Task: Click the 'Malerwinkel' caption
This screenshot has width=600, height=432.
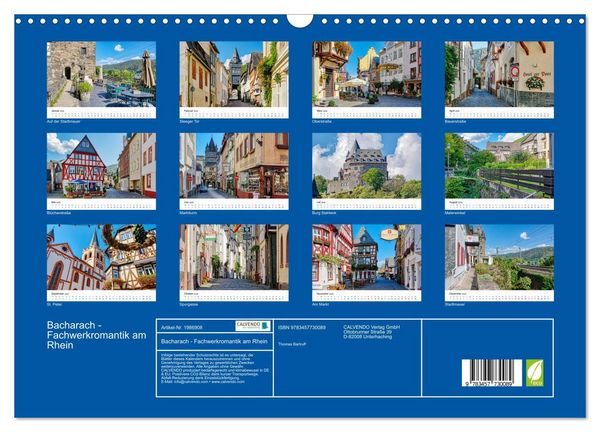Action: coord(455,213)
